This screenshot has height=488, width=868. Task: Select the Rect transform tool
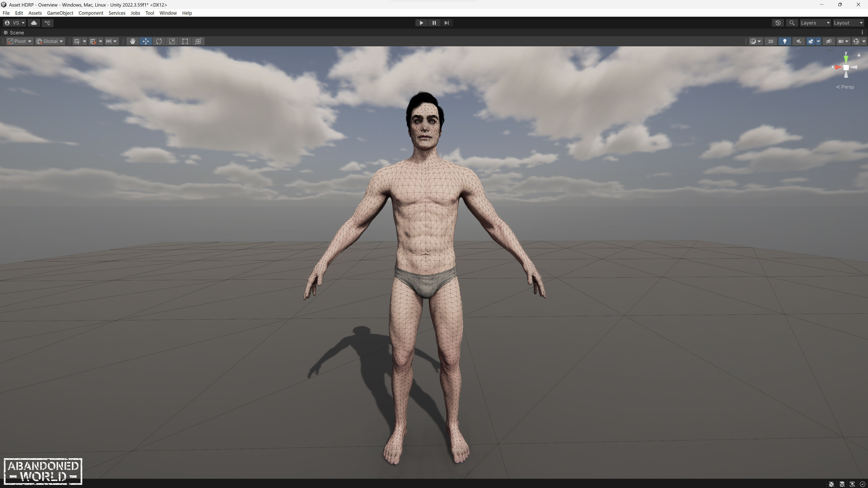[185, 41]
